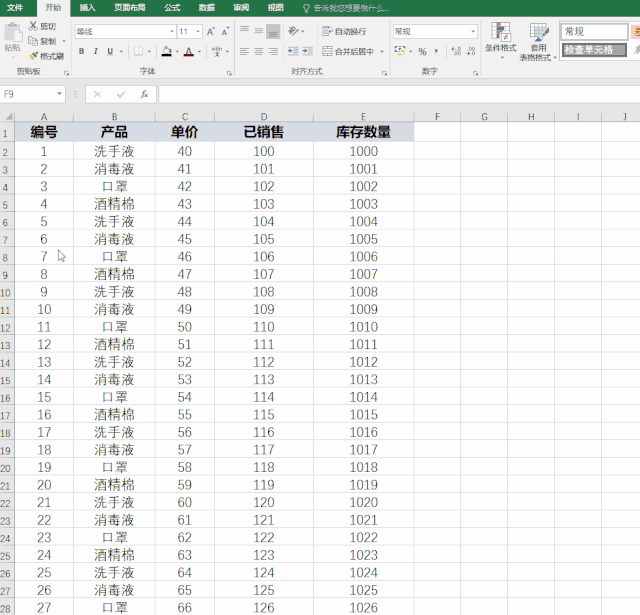Apply the red font color
This screenshot has height=615, width=640.
pyautogui.click(x=189, y=51)
